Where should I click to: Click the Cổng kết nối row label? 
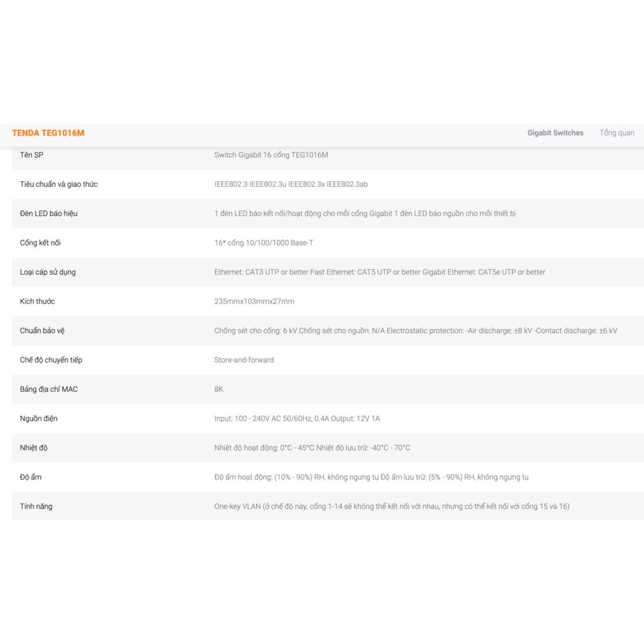[x=40, y=243]
